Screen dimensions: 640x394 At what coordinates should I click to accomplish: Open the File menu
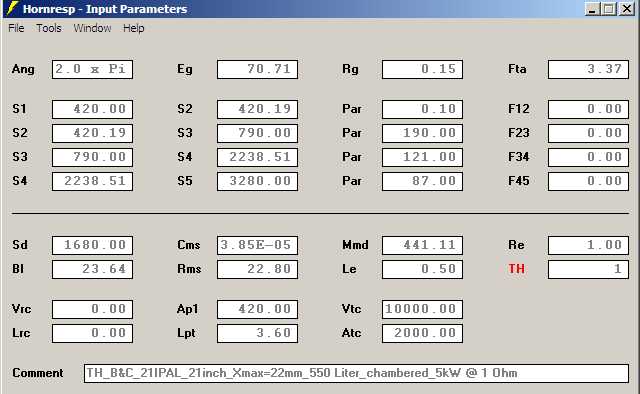pyautogui.click(x=16, y=28)
